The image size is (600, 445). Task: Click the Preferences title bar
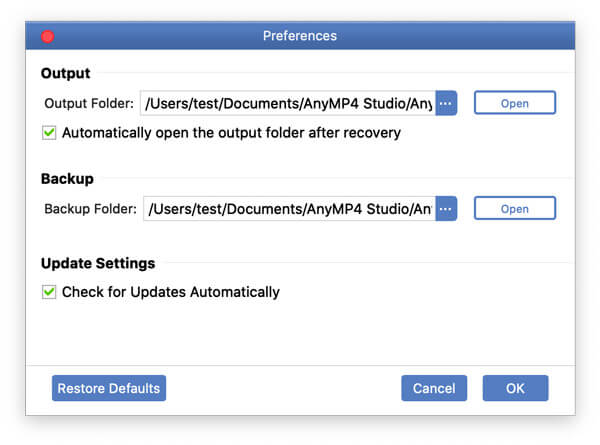click(x=300, y=36)
